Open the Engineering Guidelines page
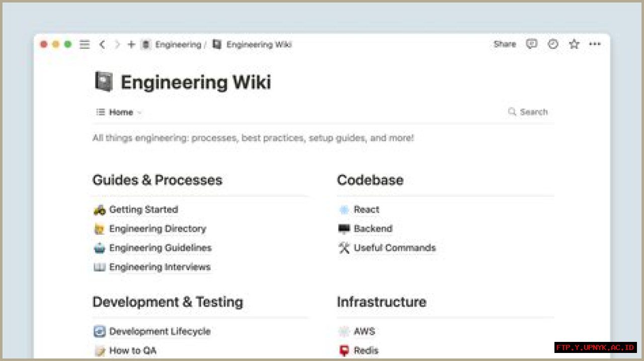This screenshot has width=644, height=361. [x=160, y=248]
